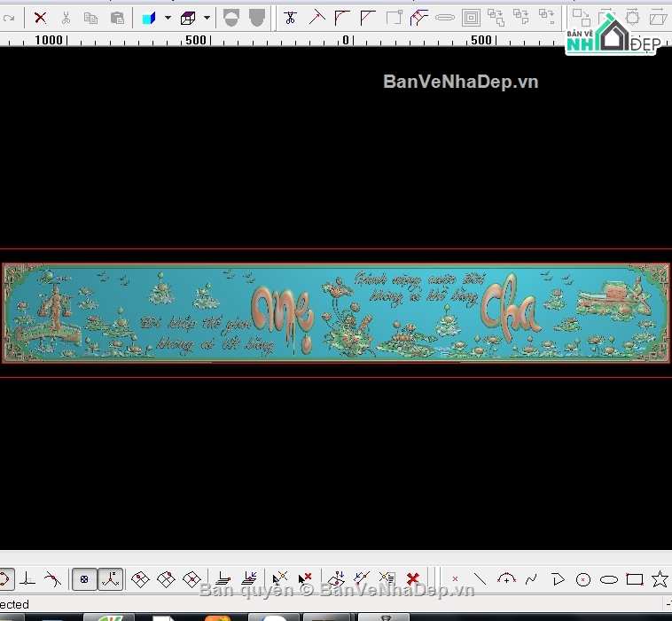Click the horizontal ruler at the 0 mark

coord(347,40)
